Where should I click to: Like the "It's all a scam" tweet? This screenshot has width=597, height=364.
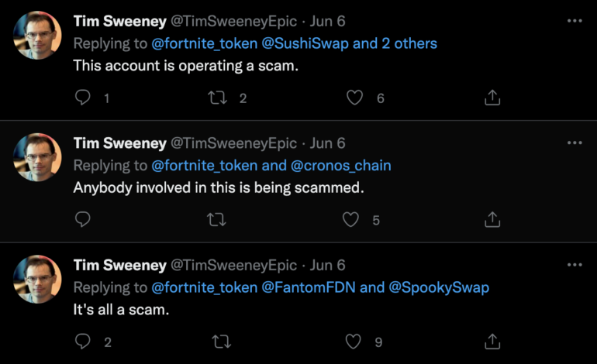coord(354,342)
